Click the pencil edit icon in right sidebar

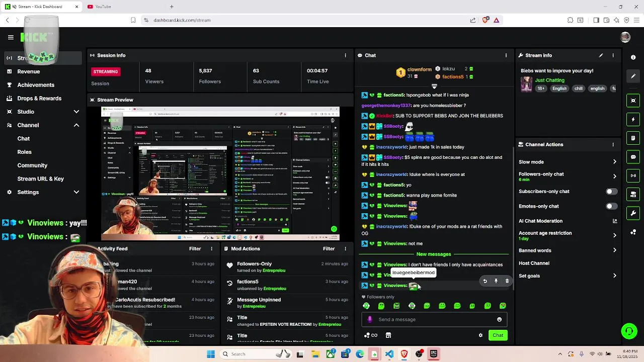click(633, 76)
